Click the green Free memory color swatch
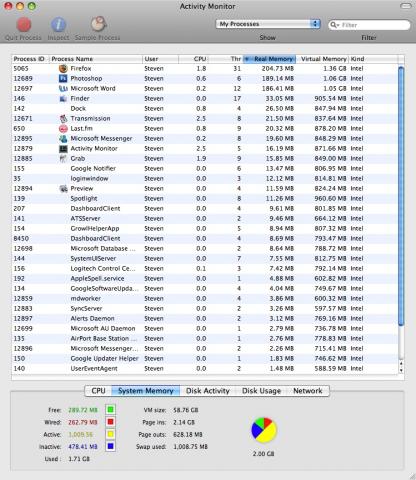416x480 pixels. coord(110,410)
